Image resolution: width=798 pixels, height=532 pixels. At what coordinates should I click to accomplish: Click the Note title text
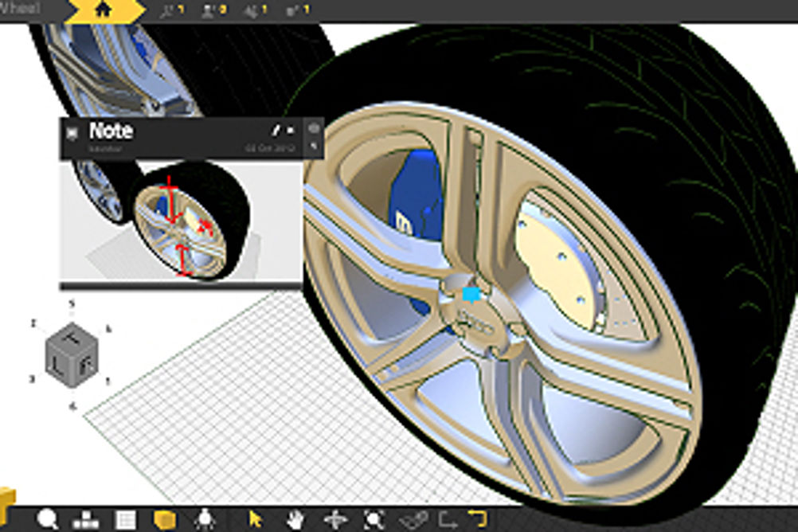(x=111, y=131)
